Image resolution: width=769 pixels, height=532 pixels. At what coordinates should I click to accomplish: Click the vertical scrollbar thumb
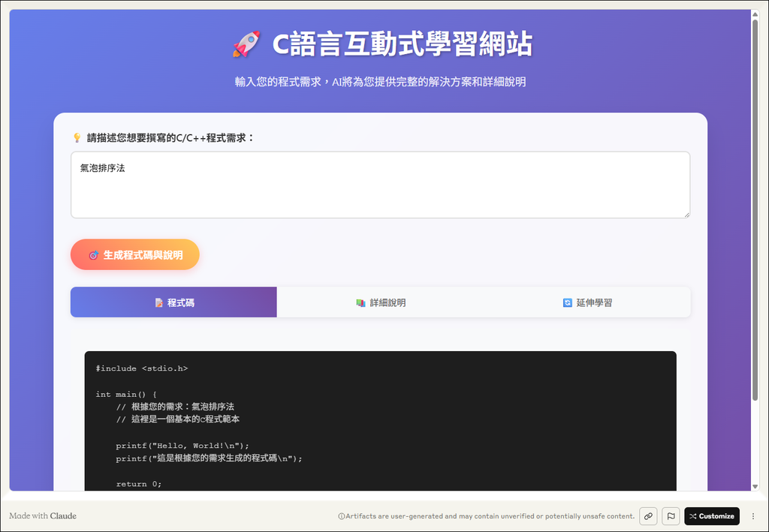click(755, 210)
